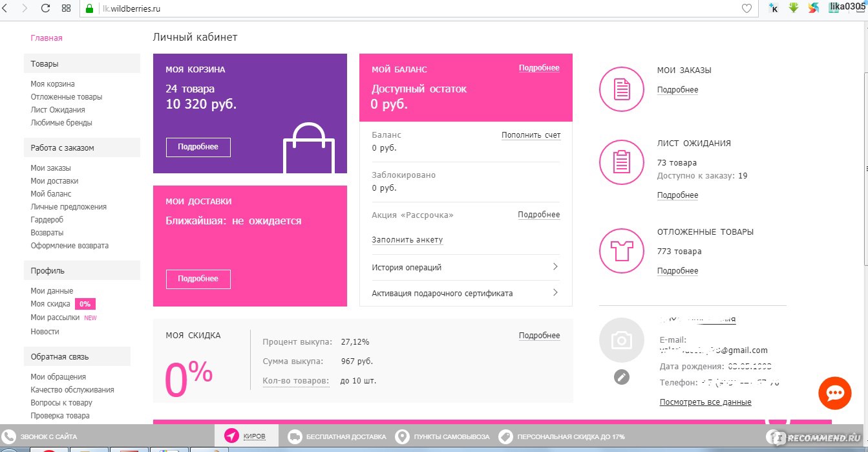
Task: Open Моя корзина in the sidebar
Action: pyautogui.click(x=52, y=84)
